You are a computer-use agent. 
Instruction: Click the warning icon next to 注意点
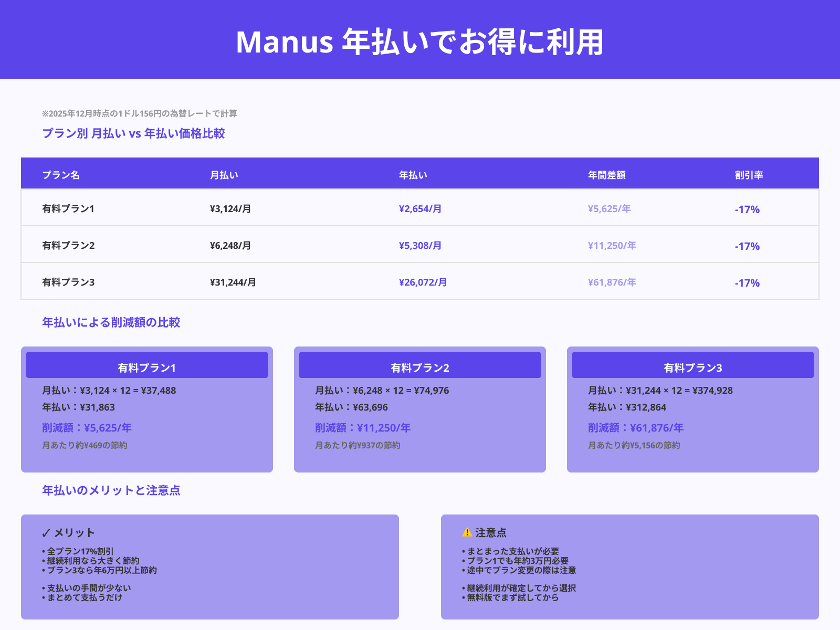click(x=465, y=532)
